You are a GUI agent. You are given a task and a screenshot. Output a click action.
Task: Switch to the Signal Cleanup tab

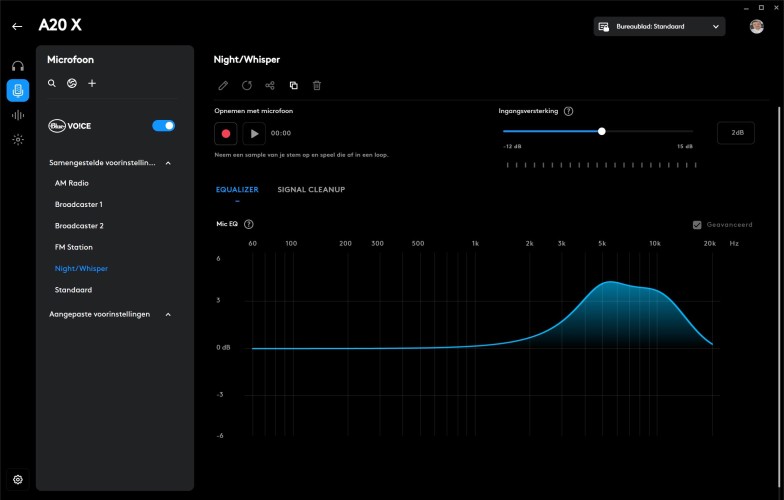[x=311, y=189]
